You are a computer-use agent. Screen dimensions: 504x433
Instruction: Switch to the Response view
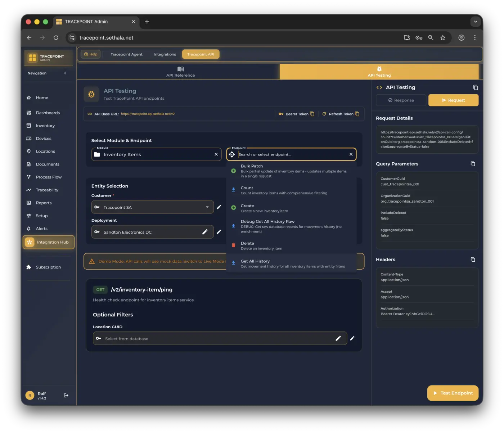401,100
